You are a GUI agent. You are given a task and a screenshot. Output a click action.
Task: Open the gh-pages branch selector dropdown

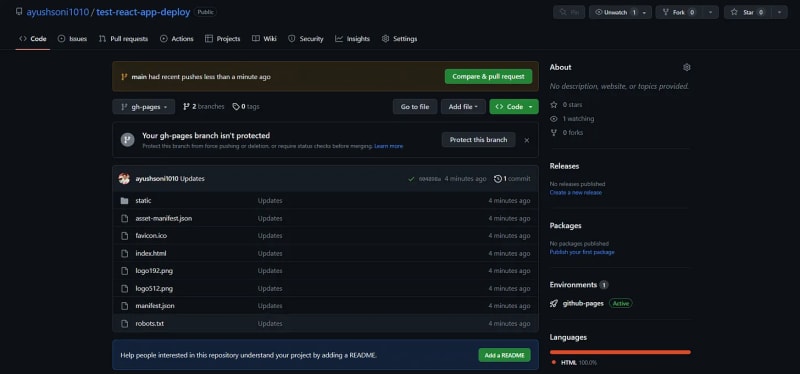[x=143, y=107]
